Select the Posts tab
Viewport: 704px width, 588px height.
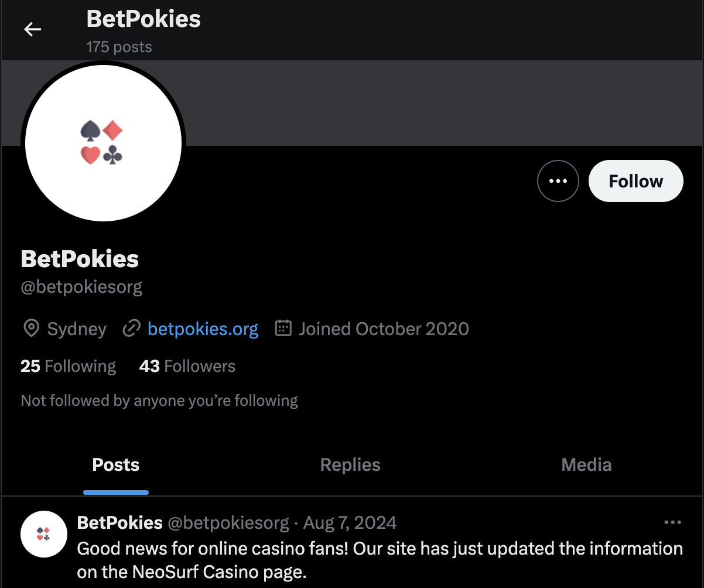pos(116,465)
